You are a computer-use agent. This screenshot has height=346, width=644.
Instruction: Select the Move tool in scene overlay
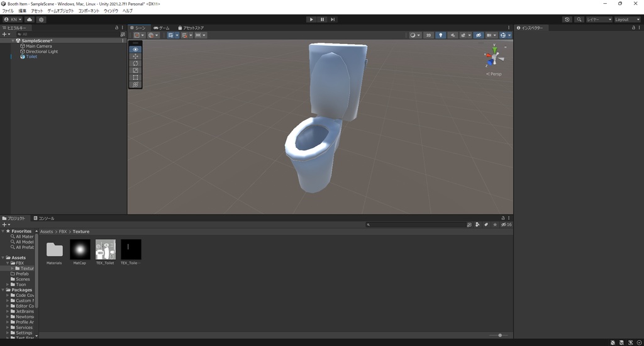pos(135,56)
